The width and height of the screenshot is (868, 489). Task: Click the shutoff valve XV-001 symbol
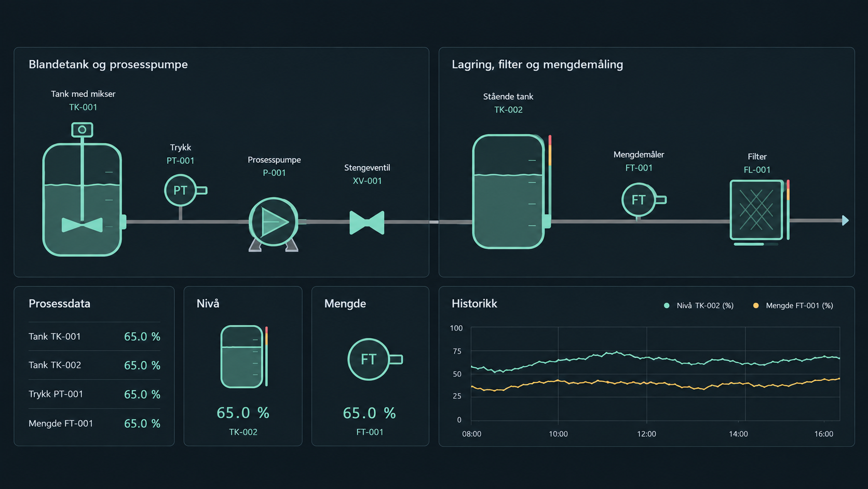(367, 222)
